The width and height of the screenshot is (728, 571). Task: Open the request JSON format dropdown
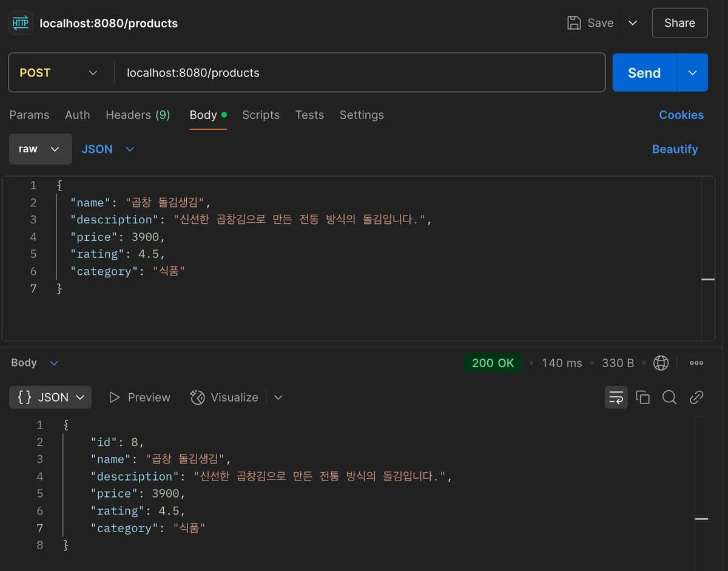tap(108, 149)
